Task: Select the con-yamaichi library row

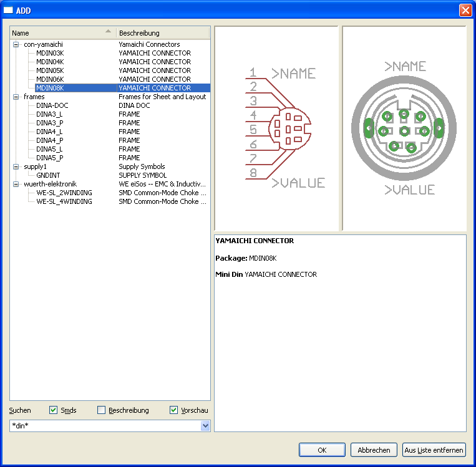Action: [x=44, y=45]
